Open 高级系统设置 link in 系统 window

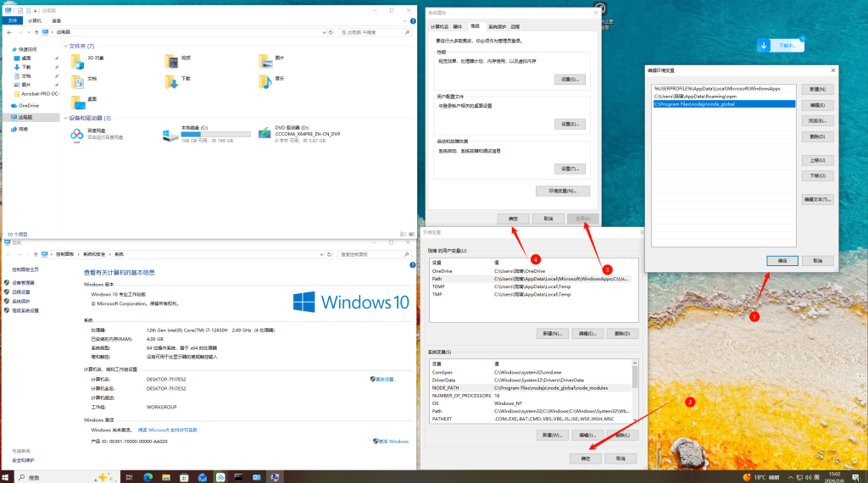25,311
